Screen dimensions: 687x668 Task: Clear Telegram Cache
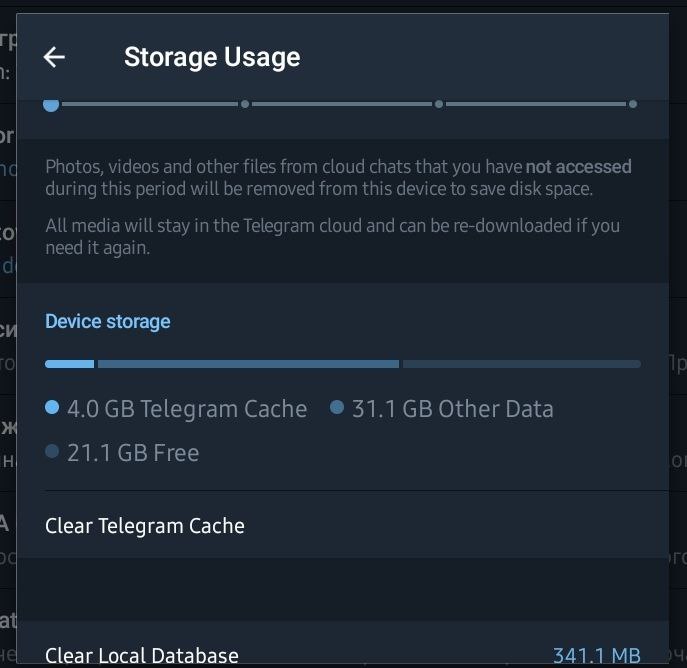pyautogui.click(x=145, y=525)
